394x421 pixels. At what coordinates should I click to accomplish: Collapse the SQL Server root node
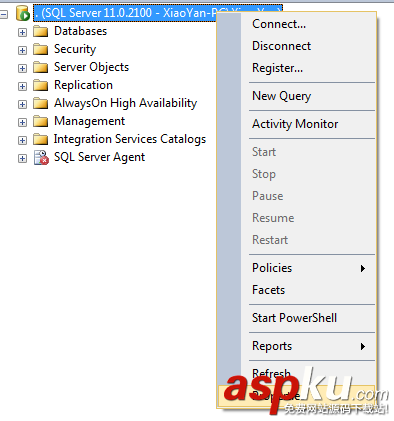tap(4, 14)
